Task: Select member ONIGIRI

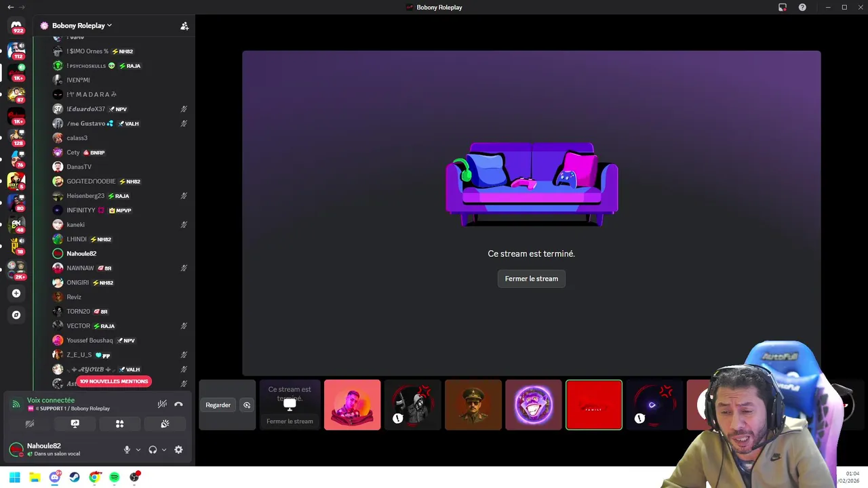Action: coord(77,283)
